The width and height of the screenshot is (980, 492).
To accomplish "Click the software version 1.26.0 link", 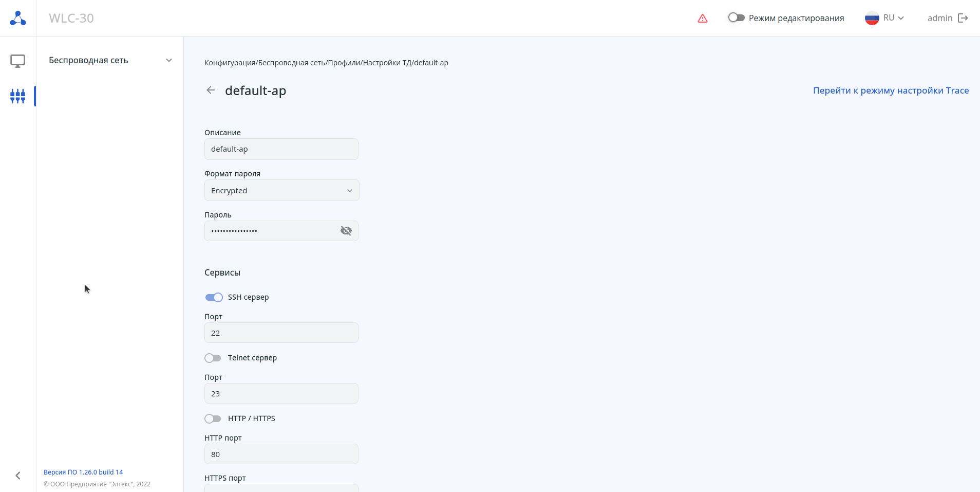I will [83, 472].
